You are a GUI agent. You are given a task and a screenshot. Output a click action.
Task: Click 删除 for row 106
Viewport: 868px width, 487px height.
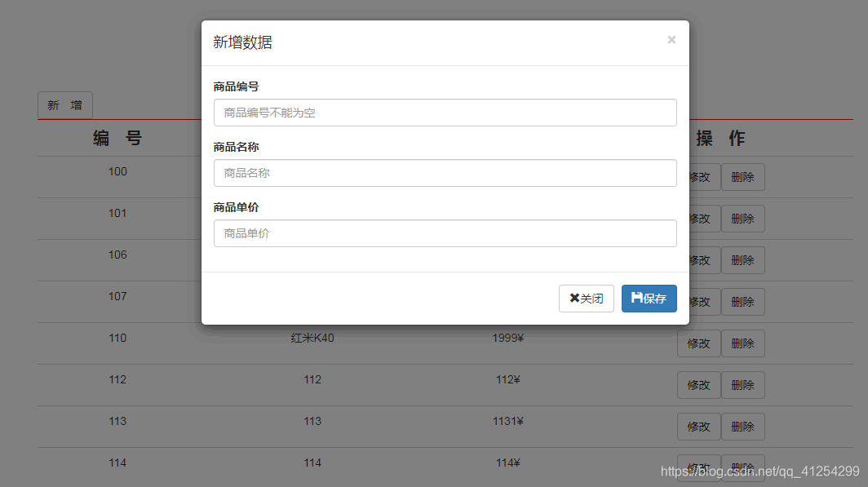coord(743,260)
